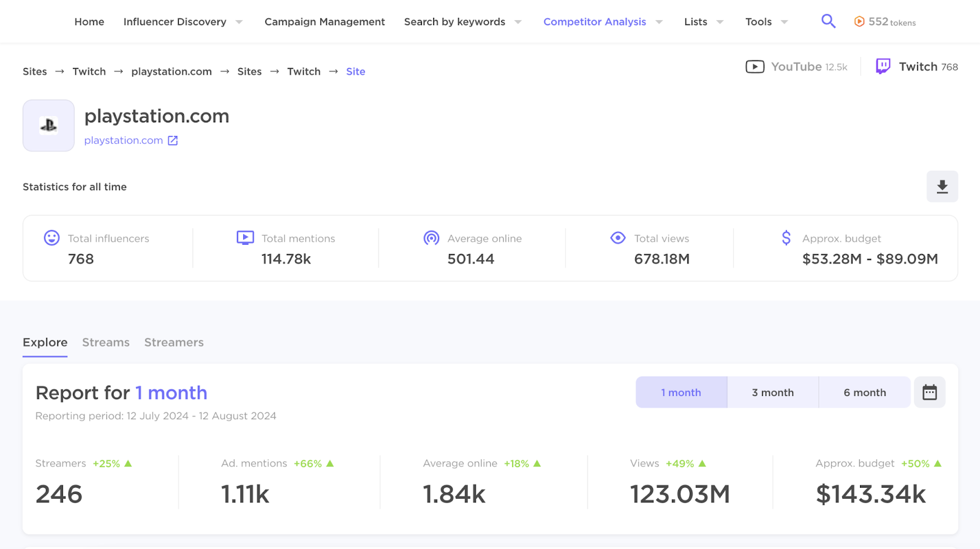Open the Streamers tab
Screen dimensions: 980x549
tap(174, 343)
